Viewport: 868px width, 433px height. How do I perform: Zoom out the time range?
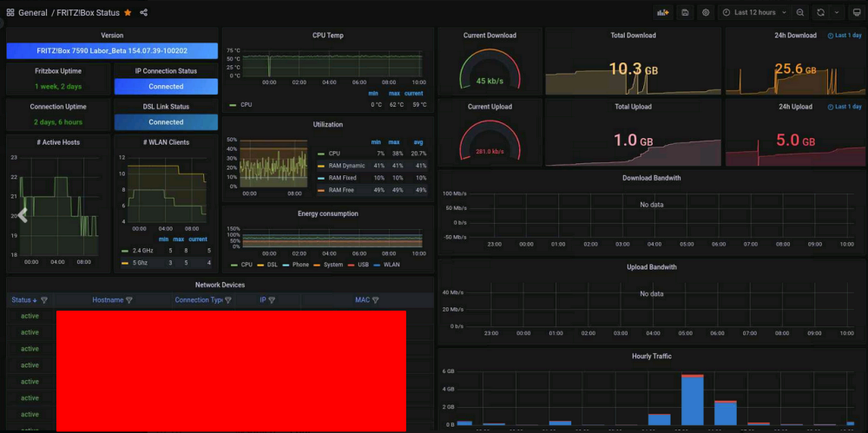coord(800,12)
